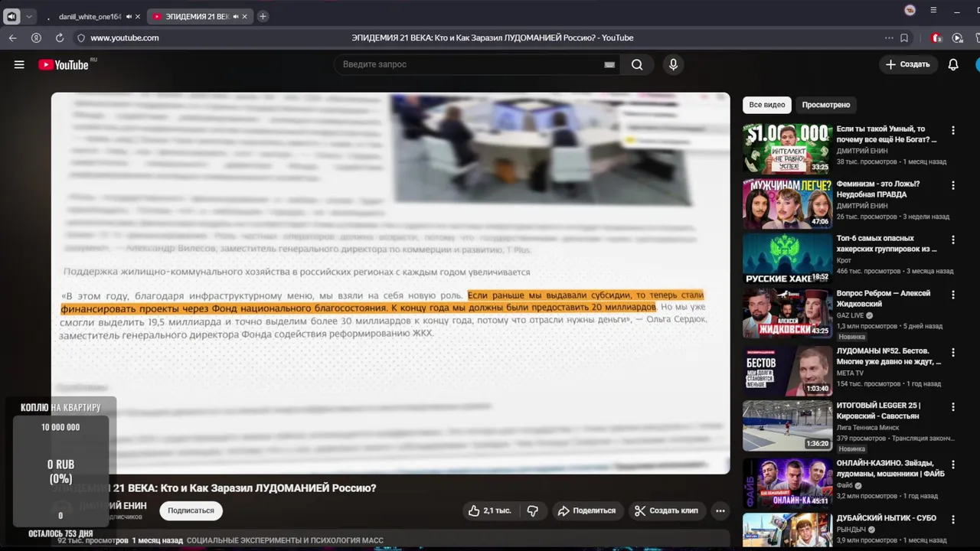Toggle browser sound button at top-left

tap(11, 16)
